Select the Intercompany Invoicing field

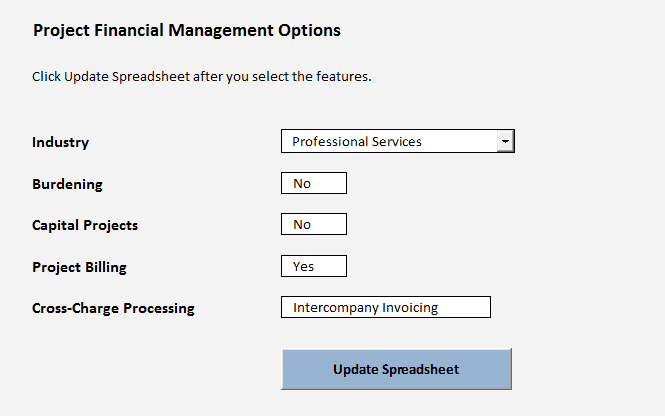click(x=386, y=307)
